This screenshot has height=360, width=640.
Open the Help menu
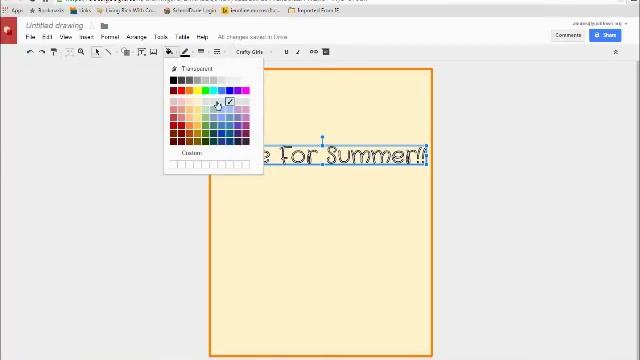(x=202, y=37)
